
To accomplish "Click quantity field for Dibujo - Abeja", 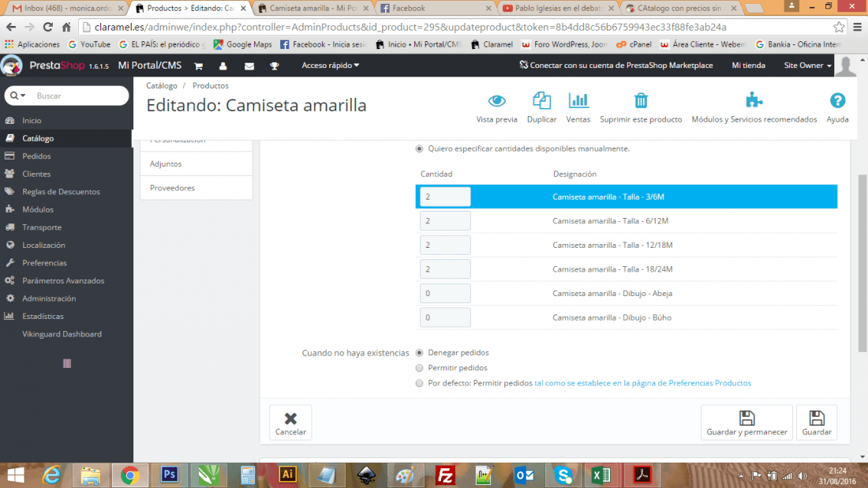I will pyautogui.click(x=445, y=294).
